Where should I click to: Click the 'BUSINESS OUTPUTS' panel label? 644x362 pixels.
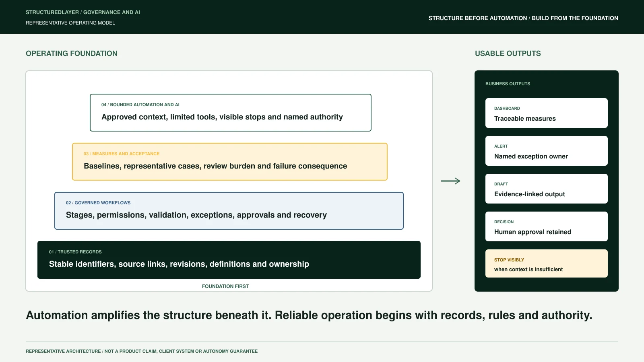pyautogui.click(x=508, y=84)
